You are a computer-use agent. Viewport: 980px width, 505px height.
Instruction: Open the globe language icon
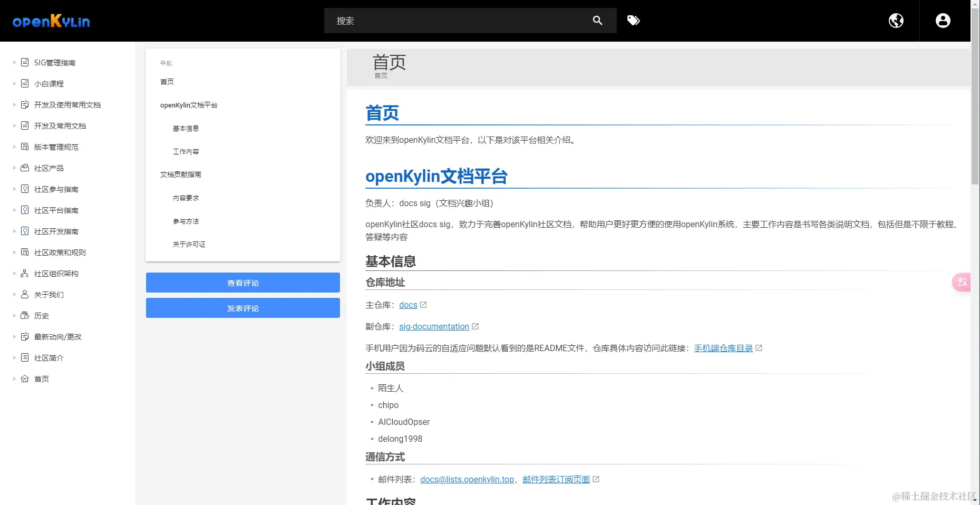[896, 21]
